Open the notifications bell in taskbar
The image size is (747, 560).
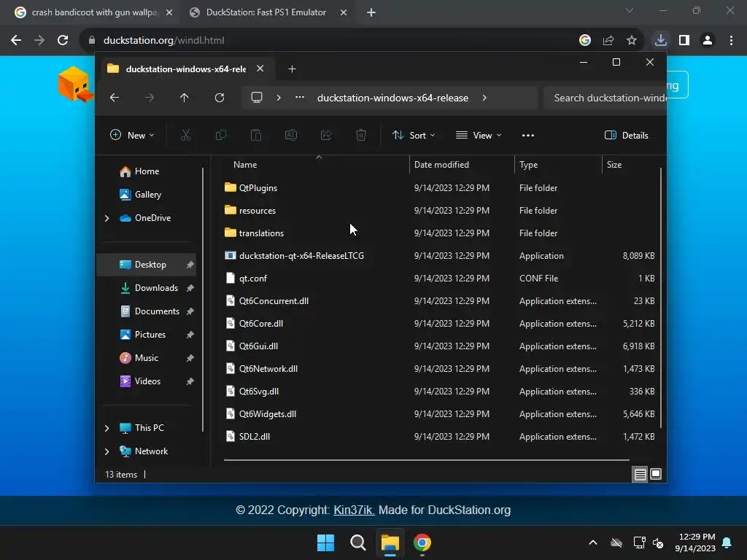727,542
